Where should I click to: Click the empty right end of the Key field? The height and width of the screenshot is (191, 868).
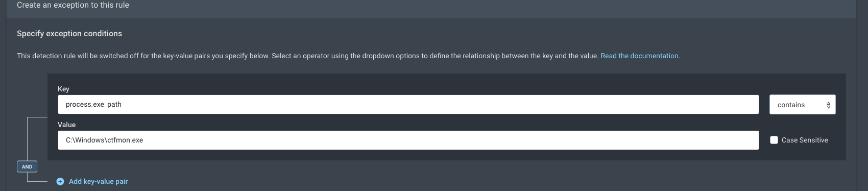pyautogui.click(x=715, y=104)
